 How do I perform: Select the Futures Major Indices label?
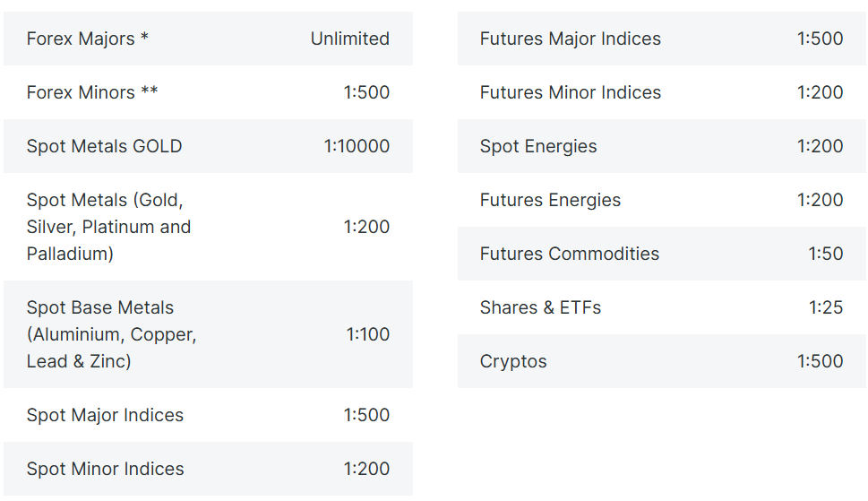tap(570, 39)
